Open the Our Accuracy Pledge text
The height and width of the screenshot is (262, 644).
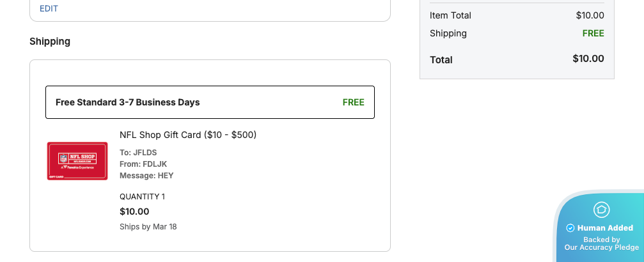point(601,247)
